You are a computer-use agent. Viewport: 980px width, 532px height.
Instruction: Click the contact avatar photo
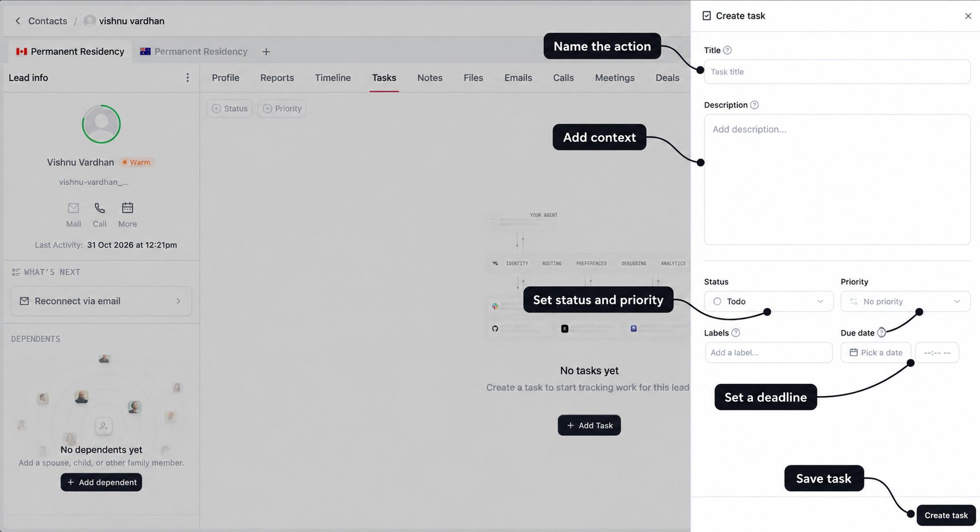(x=101, y=124)
